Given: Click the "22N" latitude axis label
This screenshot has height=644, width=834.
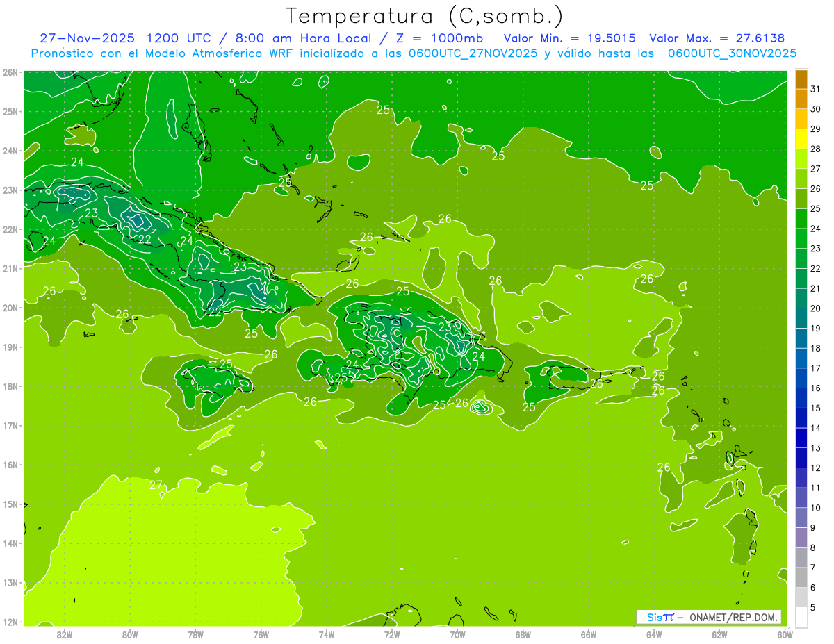Looking at the screenshot, I should tap(10, 229).
